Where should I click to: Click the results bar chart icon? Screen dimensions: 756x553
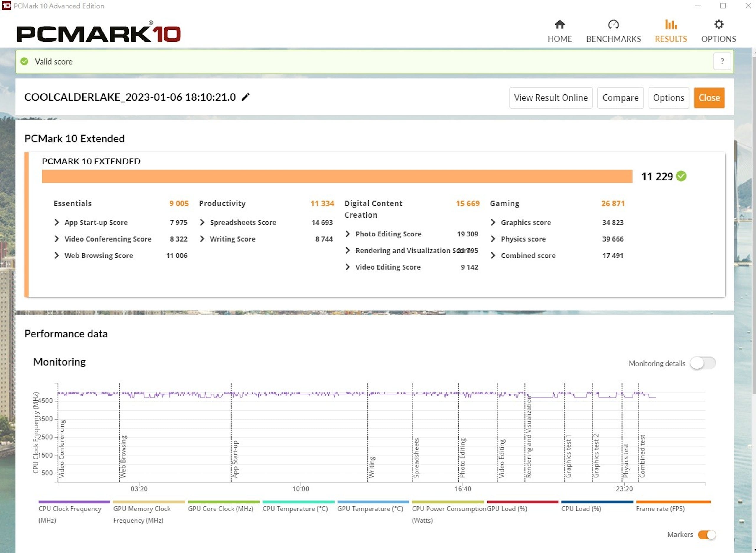[x=671, y=25]
